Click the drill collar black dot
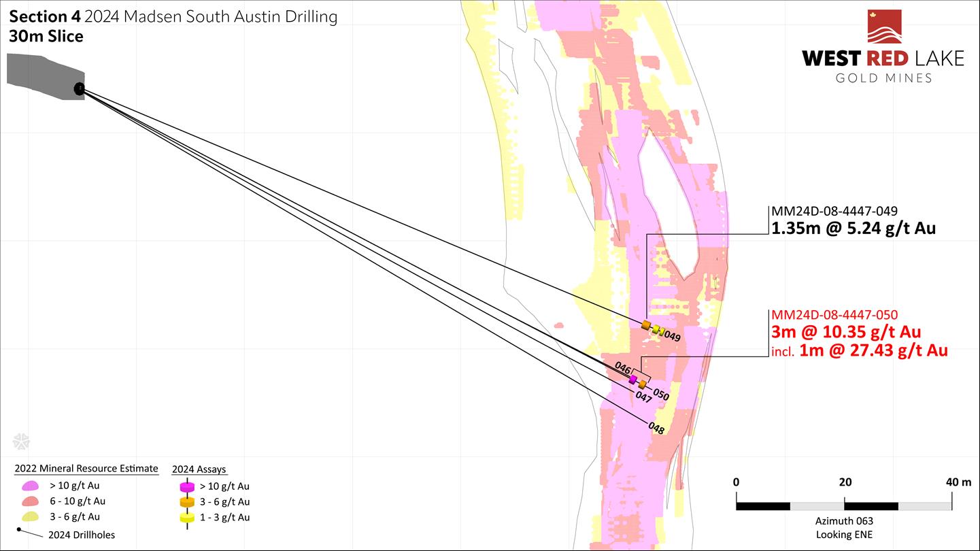The image size is (980, 551). click(80, 88)
